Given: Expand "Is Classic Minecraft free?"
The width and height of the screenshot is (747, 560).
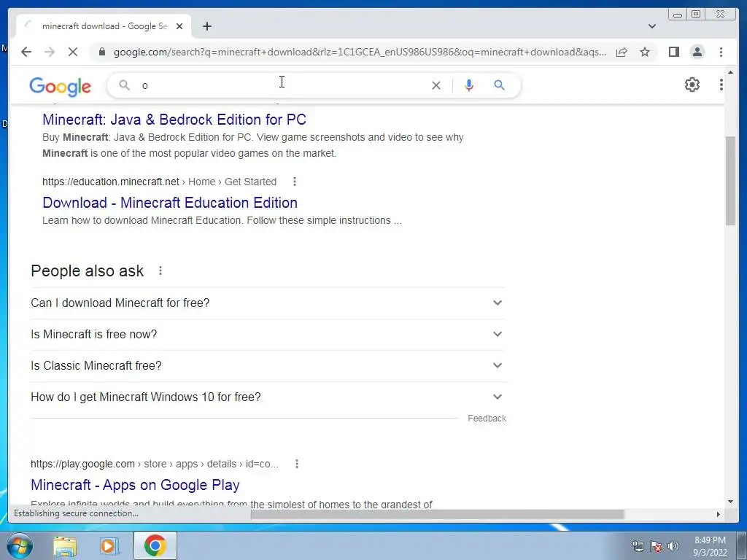Looking at the screenshot, I should 267,366.
